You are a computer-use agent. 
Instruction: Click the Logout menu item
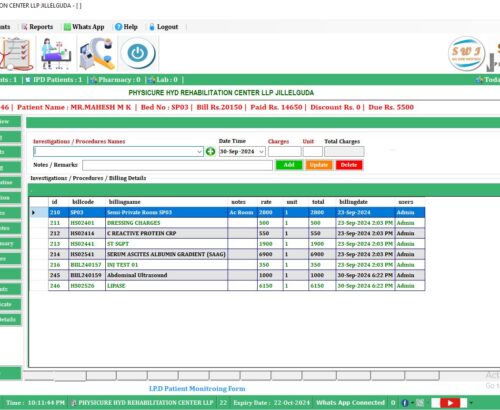pyautogui.click(x=163, y=27)
